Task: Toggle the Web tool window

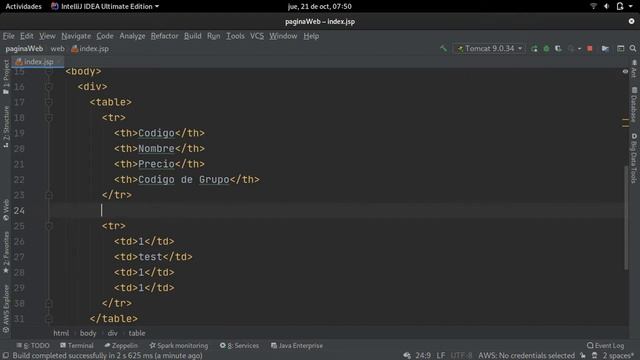Action: [x=6, y=210]
